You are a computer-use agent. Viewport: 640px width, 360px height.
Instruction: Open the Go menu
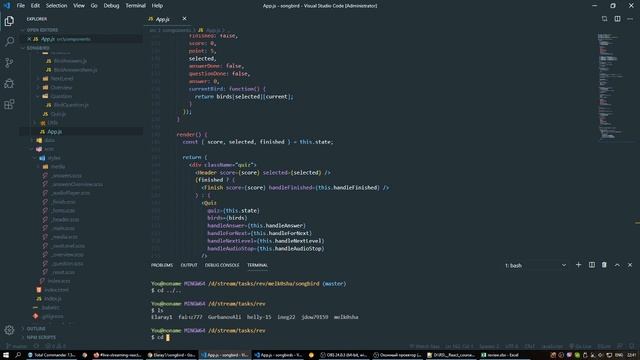tap(94, 6)
